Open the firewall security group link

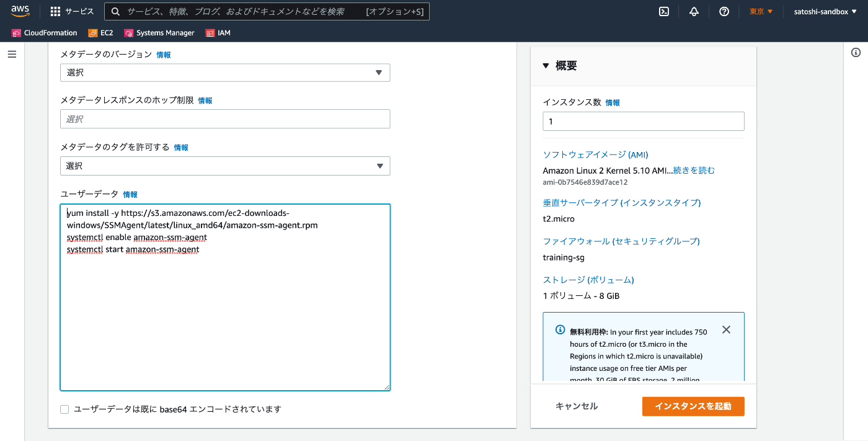click(621, 241)
